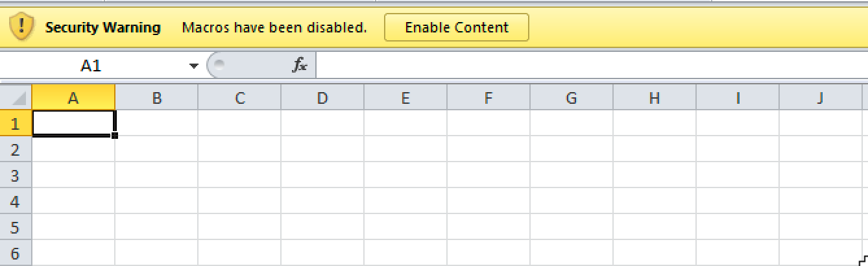Click the formula bar expand circle handle

coord(219,64)
